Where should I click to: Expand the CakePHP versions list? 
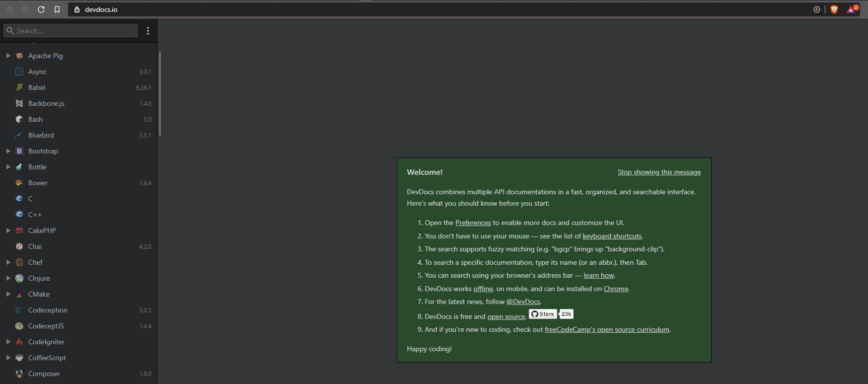coord(8,230)
